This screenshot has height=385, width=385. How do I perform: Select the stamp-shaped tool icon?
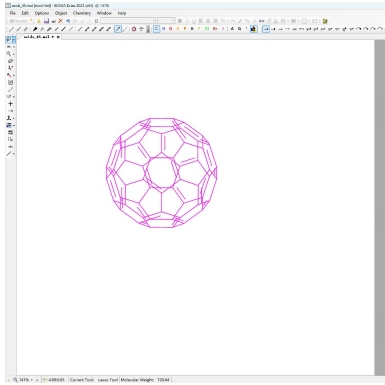[x=9, y=118]
